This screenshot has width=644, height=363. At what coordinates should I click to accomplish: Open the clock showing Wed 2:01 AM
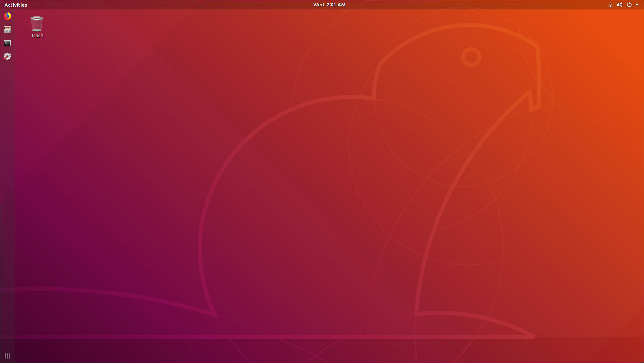tap(329, 5)
